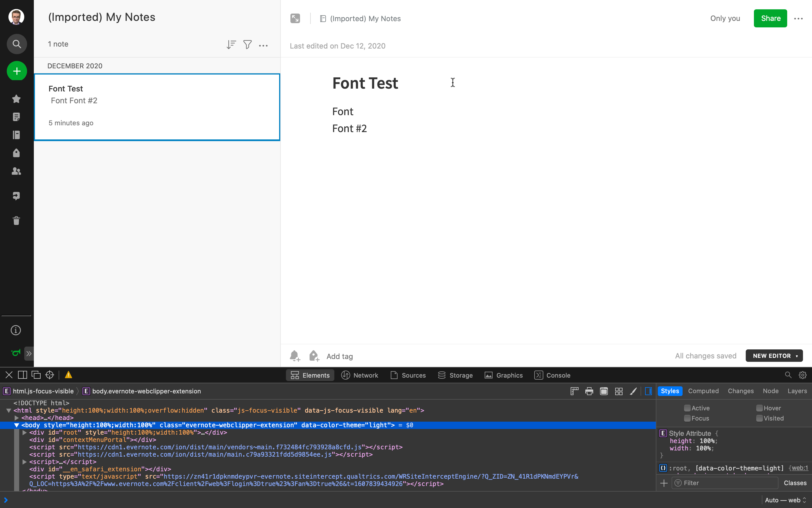Expand note to full screen
This screenshot has width=812, height=508.
click(x=295, y=18)
